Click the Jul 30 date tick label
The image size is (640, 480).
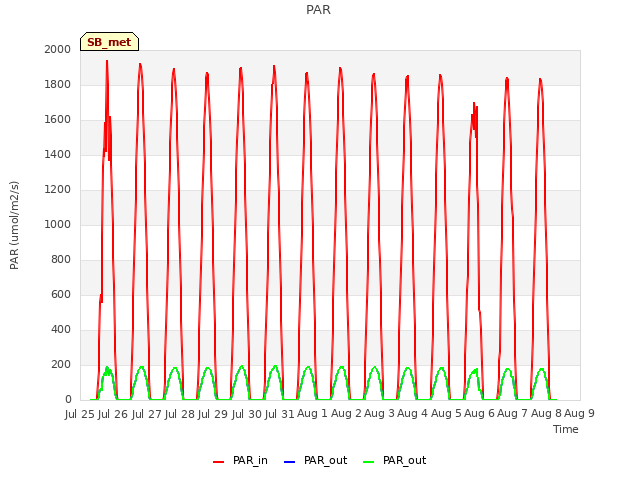pos(247,414)
